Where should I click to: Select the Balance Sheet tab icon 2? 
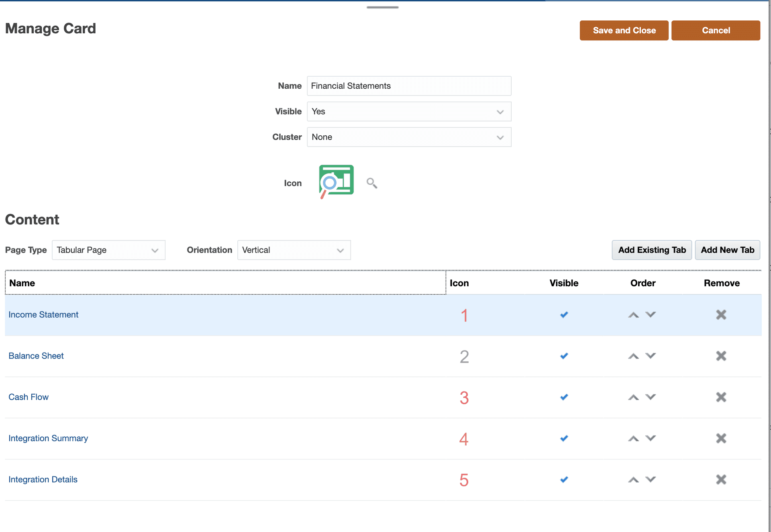coord(464,357)
